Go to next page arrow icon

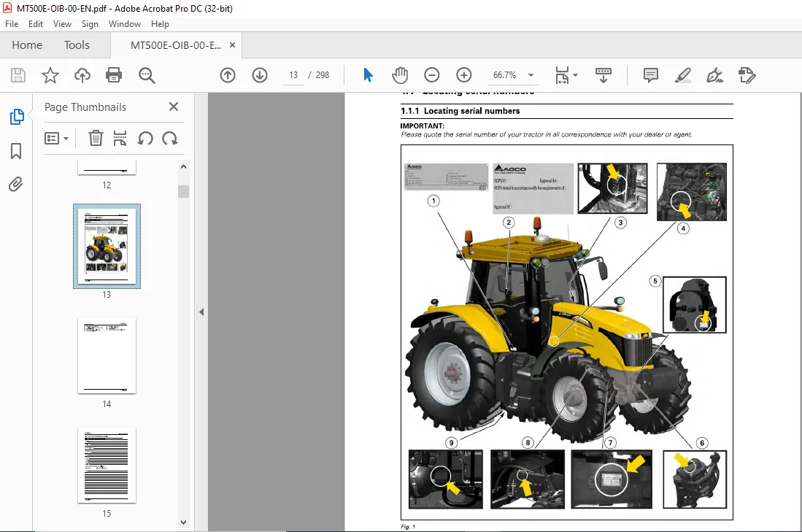point(260,75)
